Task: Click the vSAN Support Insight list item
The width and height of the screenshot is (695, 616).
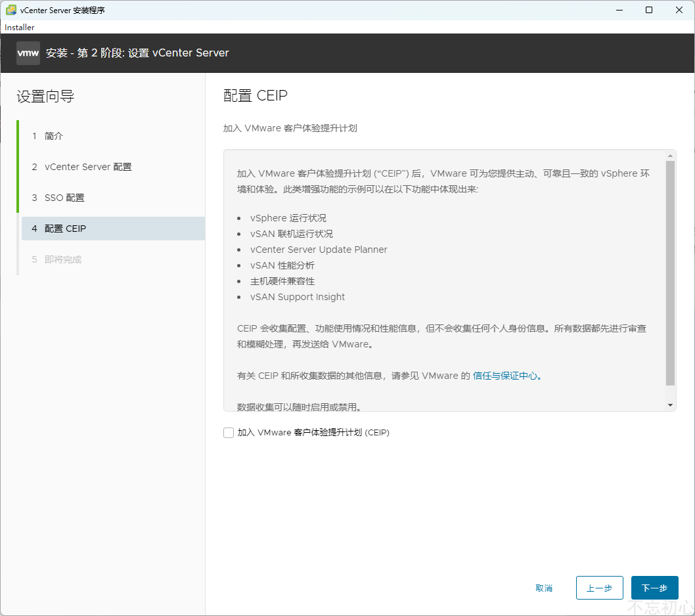Action: click(298, 297)
